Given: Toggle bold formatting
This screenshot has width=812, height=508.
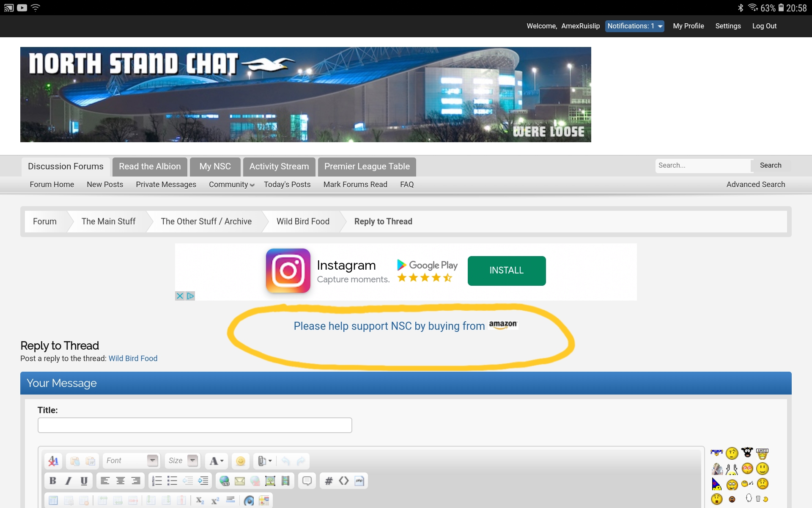Looking at the screenshot, I should (53, 481).
